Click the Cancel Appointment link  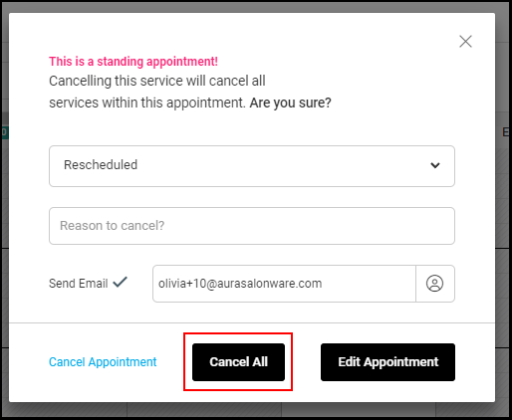[103, 362]
